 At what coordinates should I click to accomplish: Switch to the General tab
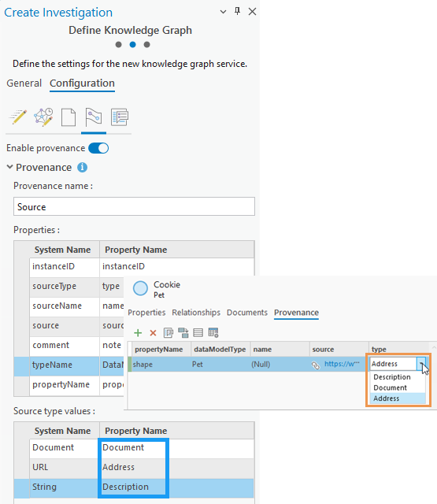tap(24, 83)
